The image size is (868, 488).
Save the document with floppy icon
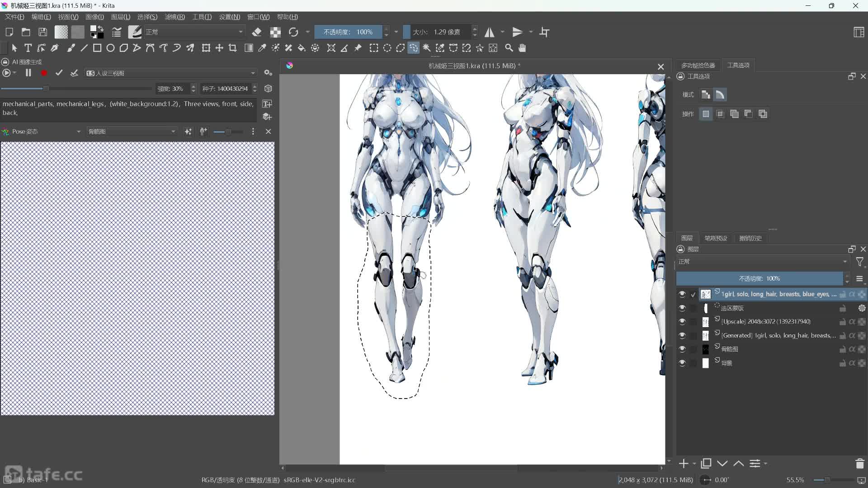(42, 32)
